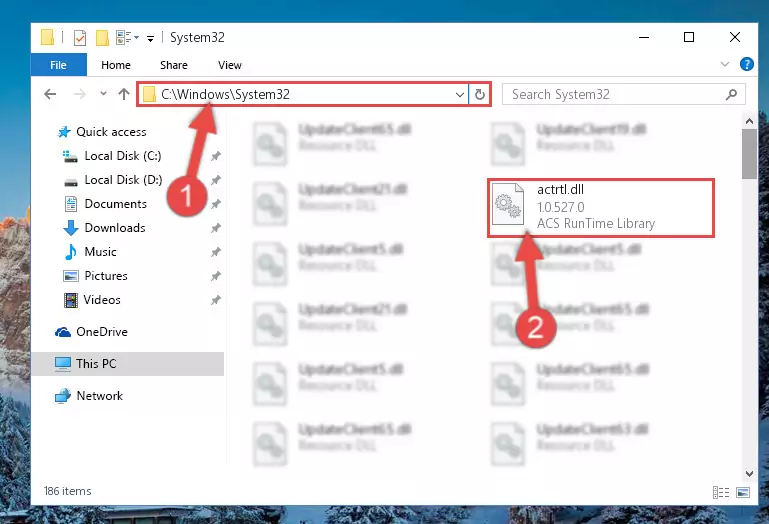
Task: Click the pin icon beside Pictures
Action: (215, 276)
